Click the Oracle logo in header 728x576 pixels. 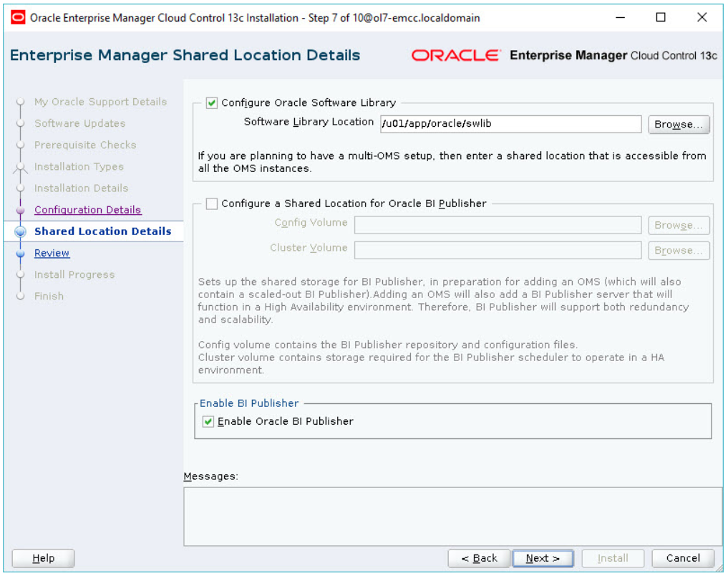pyautogui.click(x=456, y=55)
